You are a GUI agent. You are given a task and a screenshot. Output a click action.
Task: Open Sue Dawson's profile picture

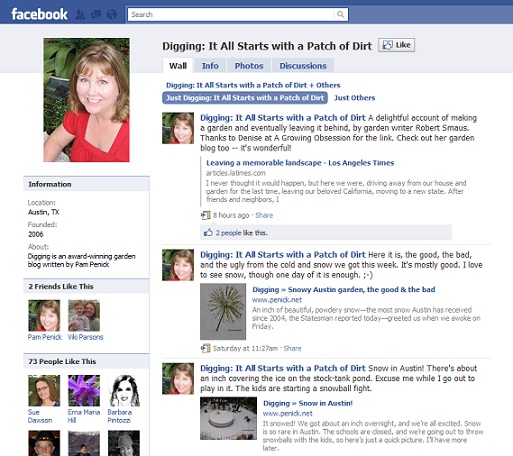pyautogui.click(x=44, y=390)
